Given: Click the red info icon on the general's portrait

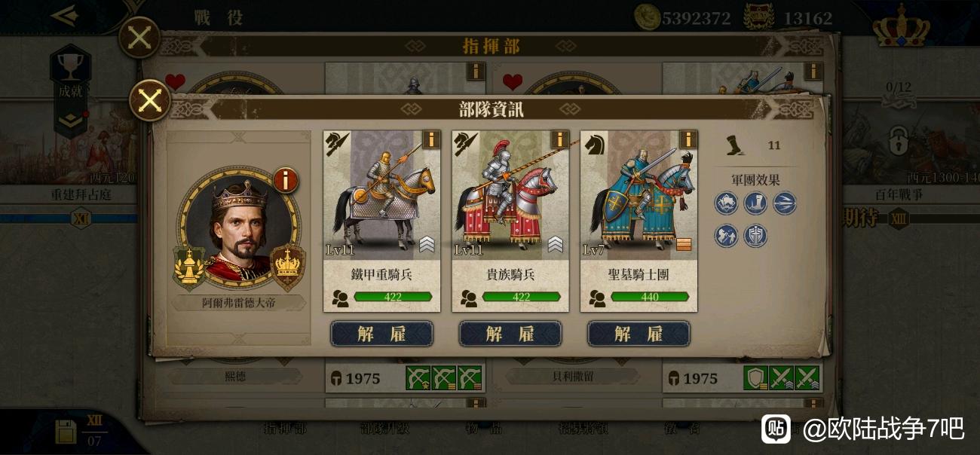Looking at the screenshot, I should tap(285, 180).
